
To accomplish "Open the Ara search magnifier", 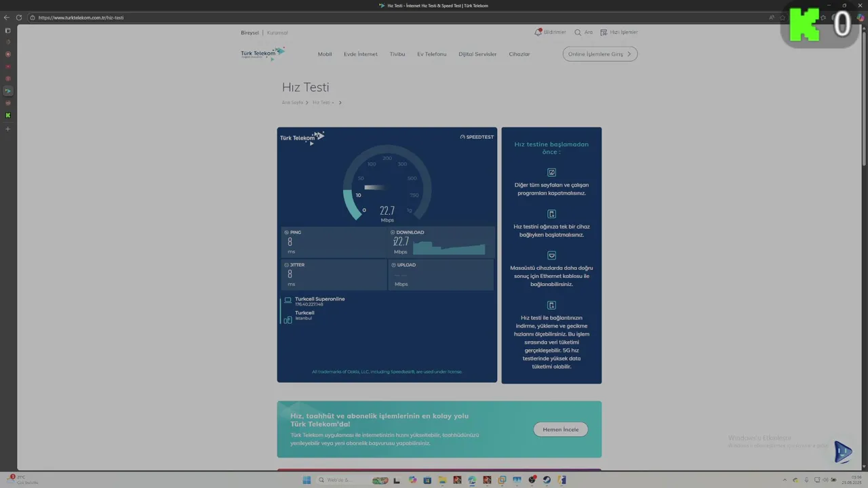I will pos(583,32).
